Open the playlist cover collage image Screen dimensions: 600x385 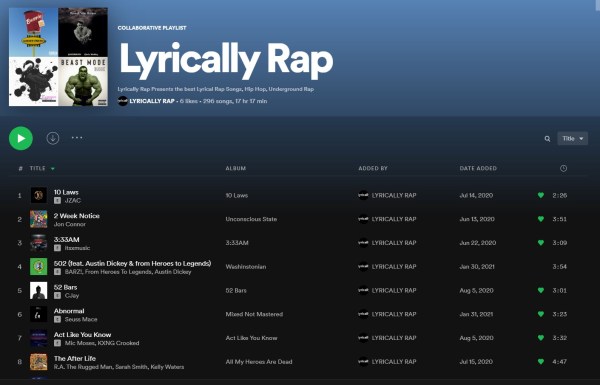58,57
